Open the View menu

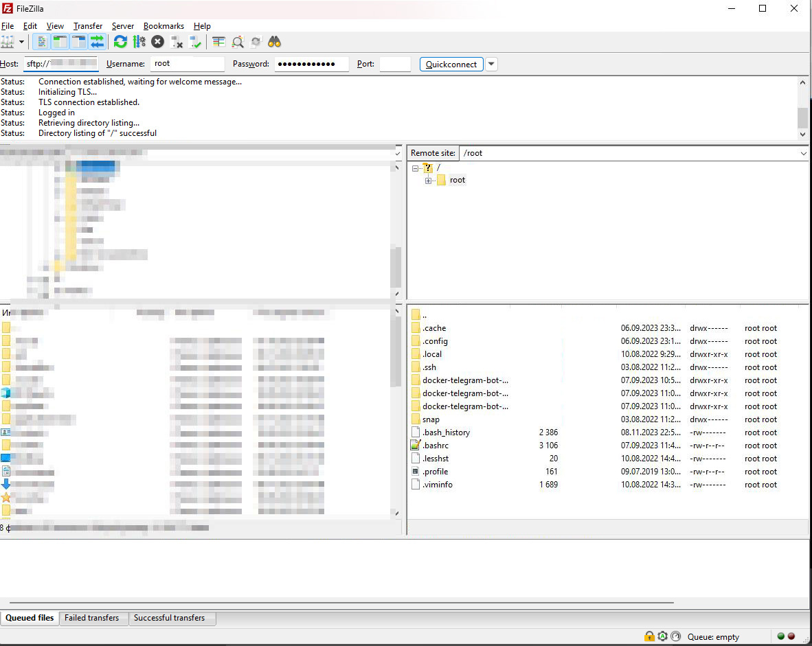coord(55,26)
